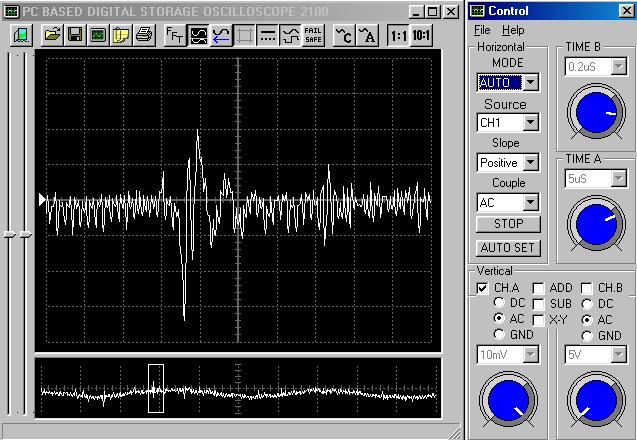Open the Help menu in Control window
Screen dimensions: 637x440
[x=512, y=31]
